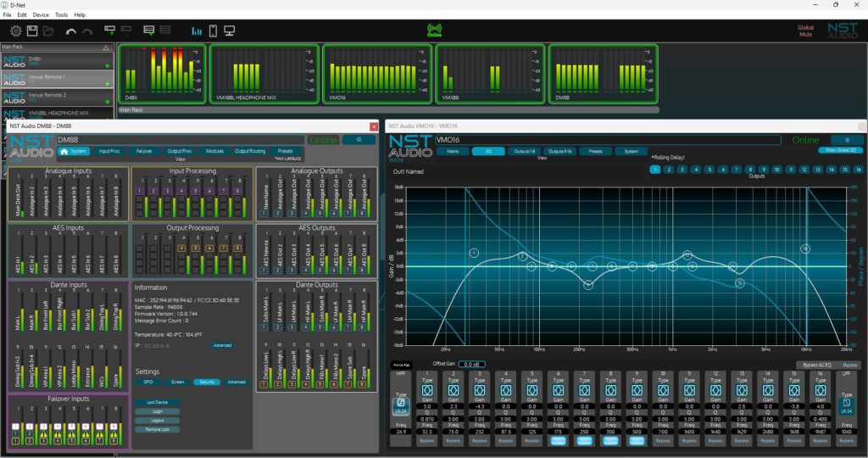Select the D48X meter thumbnail
This screenshot has height=458, width=868.
(162, 74)
